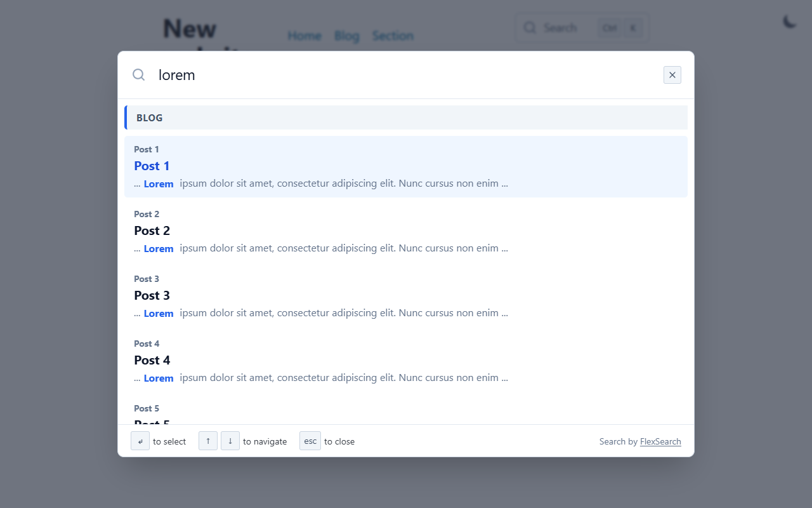The width and height of the screenshot is (812, 508).
Task: Click the down arrow navigation key
Action: 230,441
